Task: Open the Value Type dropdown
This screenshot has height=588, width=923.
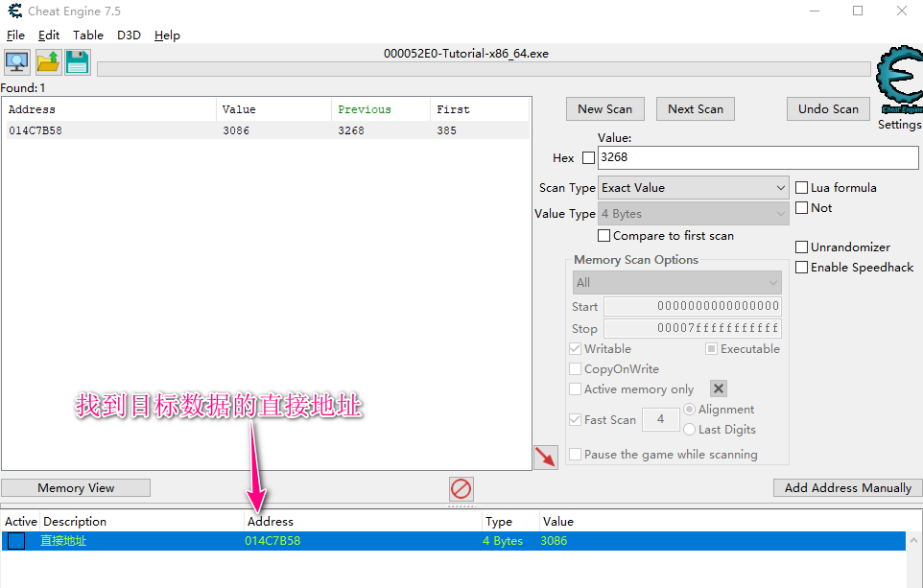Action: coord(694,214)
